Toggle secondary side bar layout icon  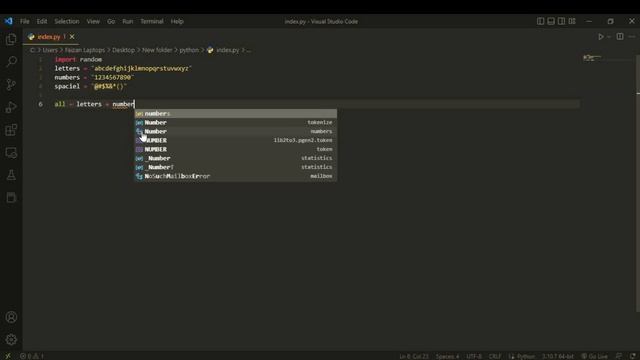561,21
